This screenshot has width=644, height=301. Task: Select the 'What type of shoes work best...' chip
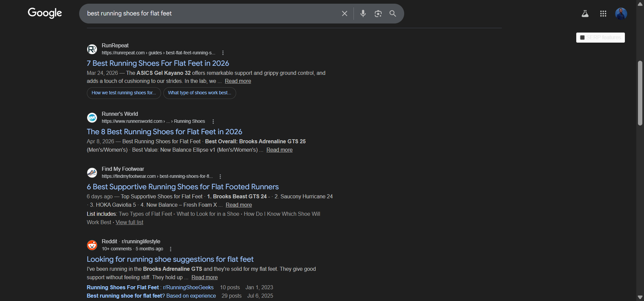point(200,93)
